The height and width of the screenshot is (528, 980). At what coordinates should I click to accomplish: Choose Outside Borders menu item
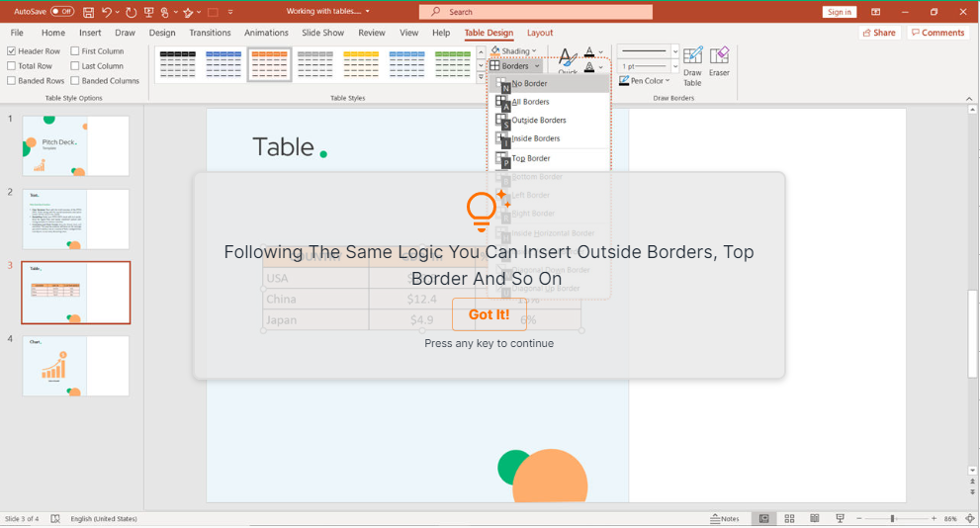coord(550,120)
